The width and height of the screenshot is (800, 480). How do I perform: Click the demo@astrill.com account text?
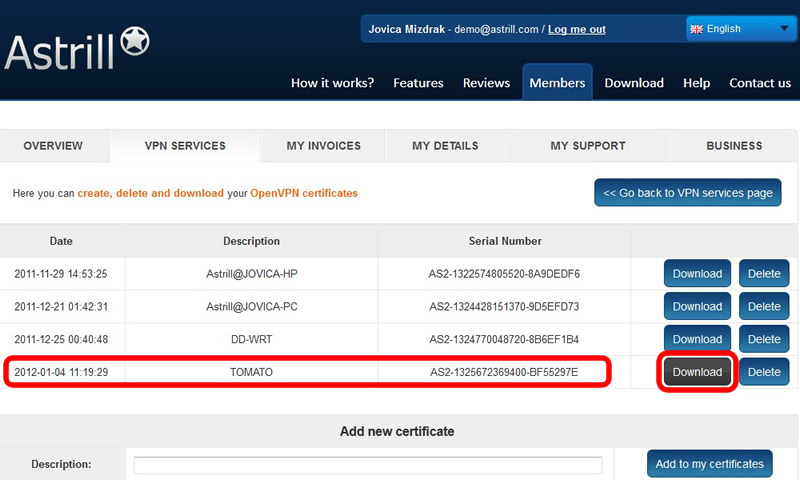(x=496, y=29)
